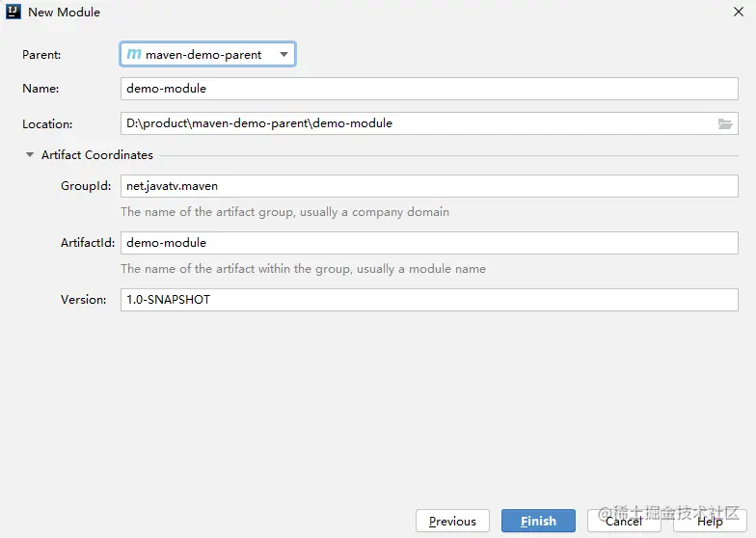This screenshot has width=756, height=538.
Task: Close the New Module dialog
Action: (x=739, y=12)
